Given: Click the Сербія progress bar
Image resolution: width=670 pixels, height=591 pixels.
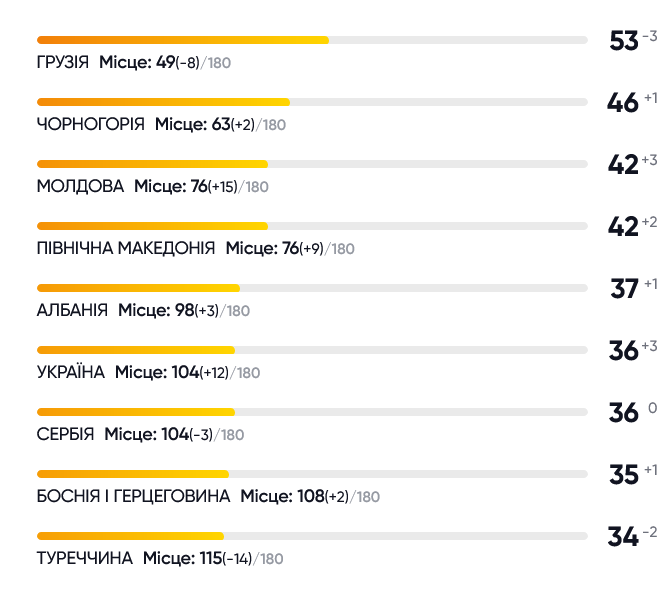Looking at the screenshot, I should coord(312,412).
